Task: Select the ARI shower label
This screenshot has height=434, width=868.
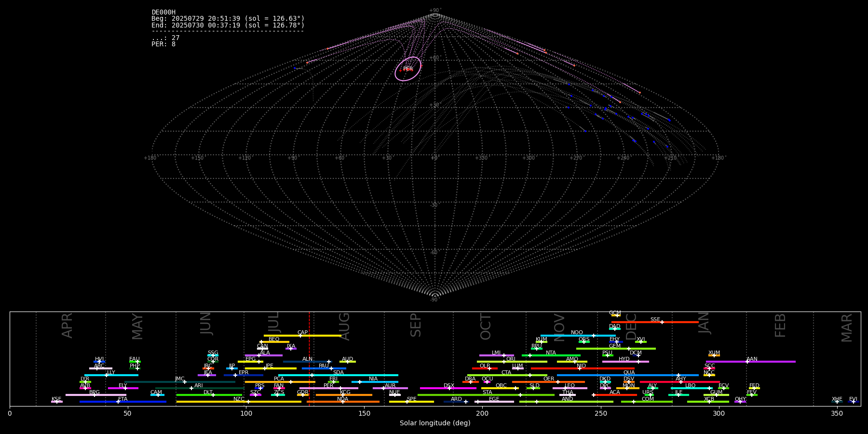Action: click(x=198, y=386)
